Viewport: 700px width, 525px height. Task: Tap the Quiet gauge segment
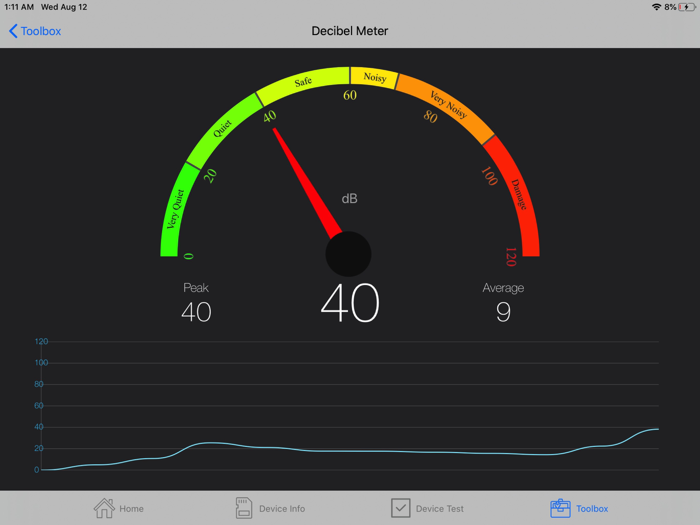click(223, 129)
